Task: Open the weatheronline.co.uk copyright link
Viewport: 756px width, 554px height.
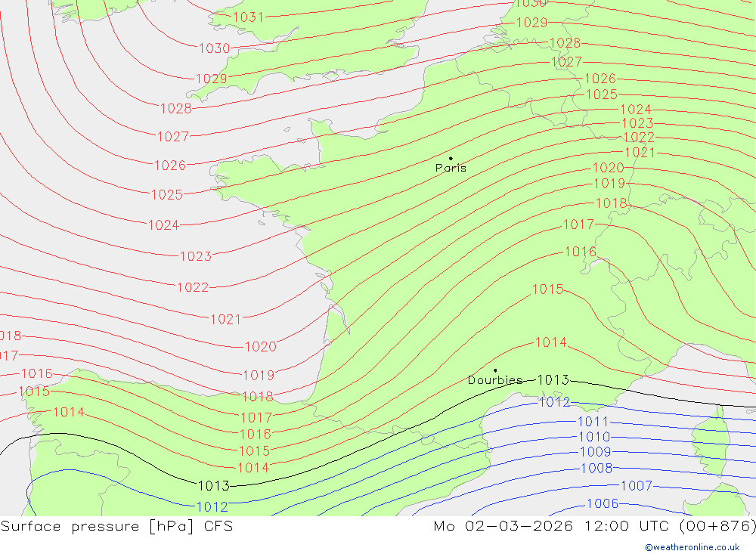Action: [692, 547]
